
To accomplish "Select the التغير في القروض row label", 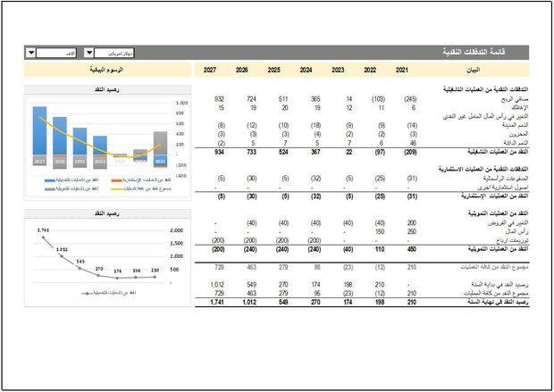I will click(x=508, y=223).
